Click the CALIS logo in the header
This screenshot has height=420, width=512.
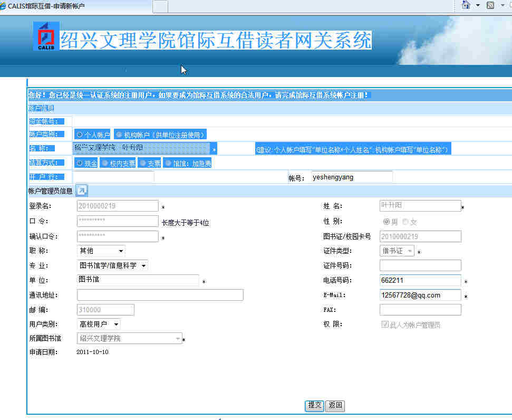46,36
